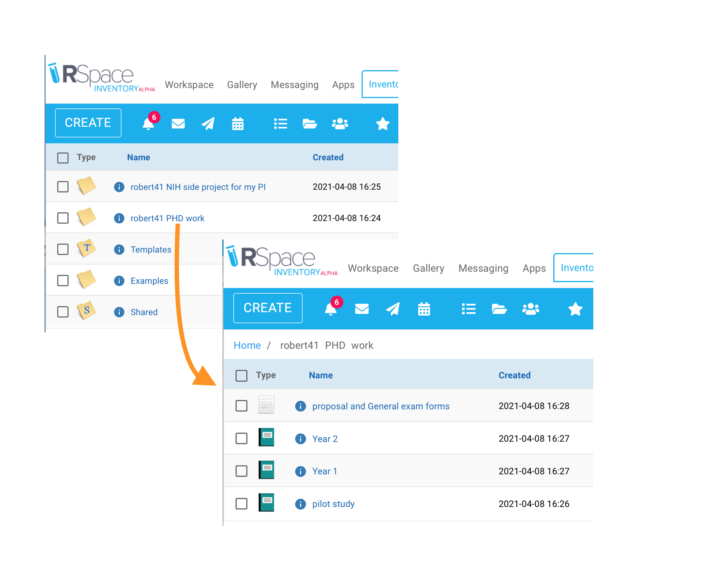Screen dimensions: 728x568
Task: Show info for Templates folder
Action: click(119, 249)
